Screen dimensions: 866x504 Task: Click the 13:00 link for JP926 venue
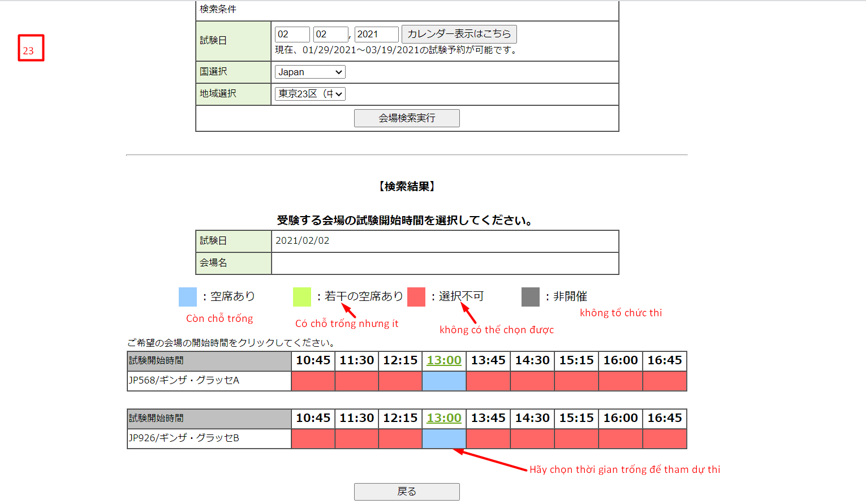(x=444, y=418)
